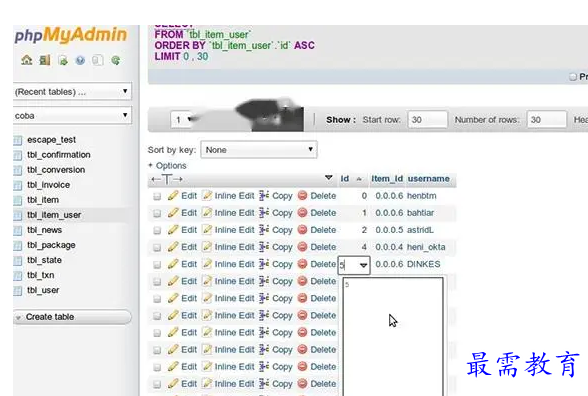Click pencil Edit icon in DINKES row
Image resolution: width=588 pixels, height=396 pixels.
pos(173,264)
